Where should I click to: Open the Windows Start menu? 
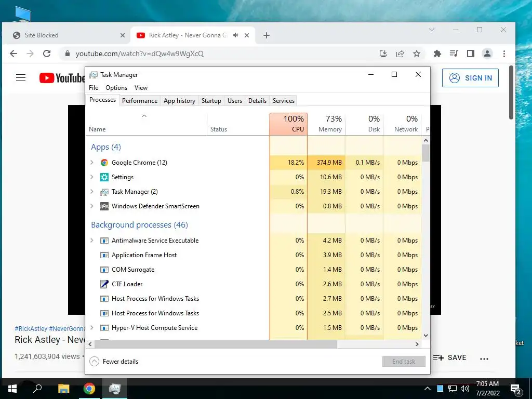pyautogui.click(x=12, y=389)
